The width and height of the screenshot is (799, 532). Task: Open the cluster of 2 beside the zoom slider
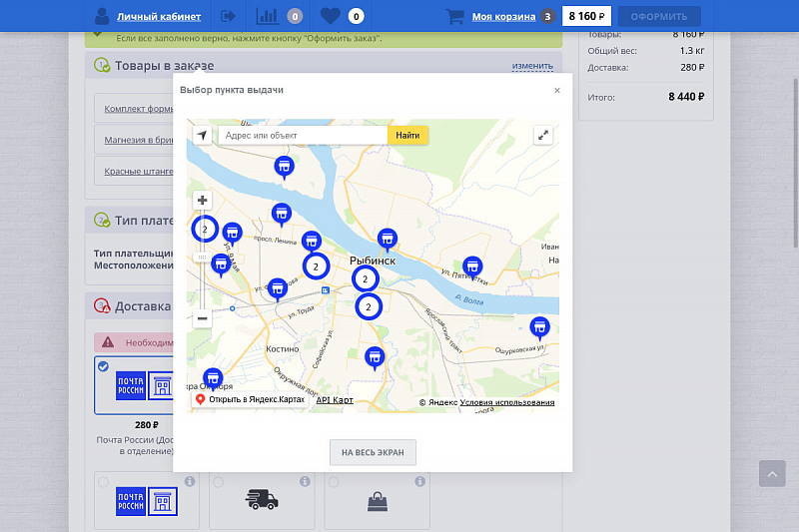point(205,230)
